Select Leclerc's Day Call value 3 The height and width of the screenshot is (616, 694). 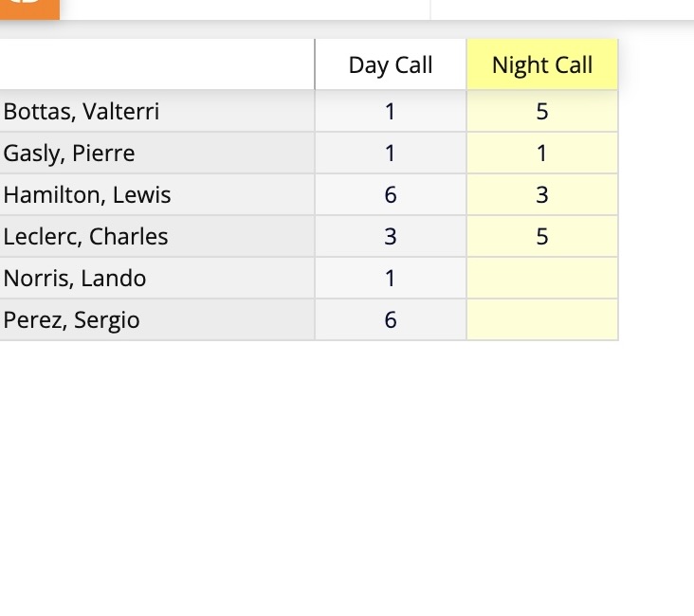click(x=391, y=237)
